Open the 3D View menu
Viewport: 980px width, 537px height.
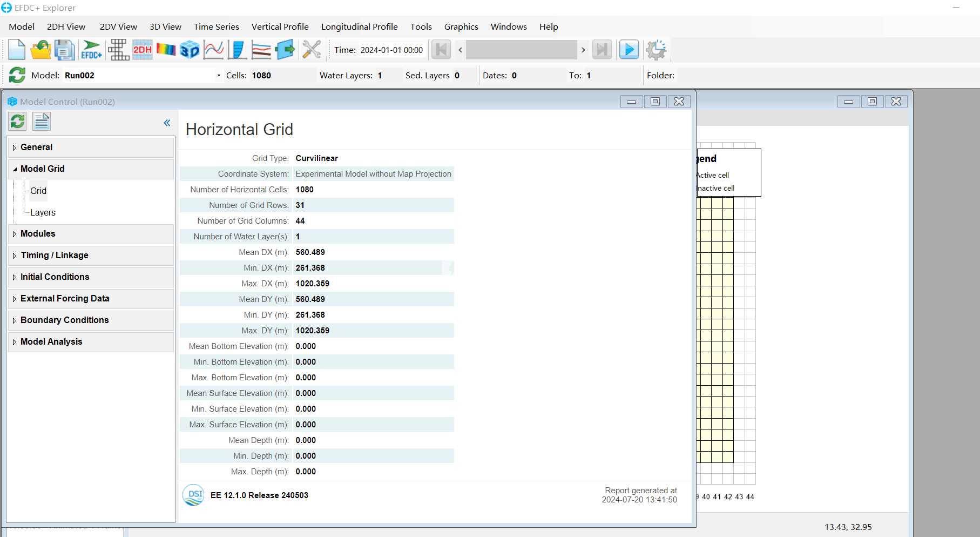[165, 26]
